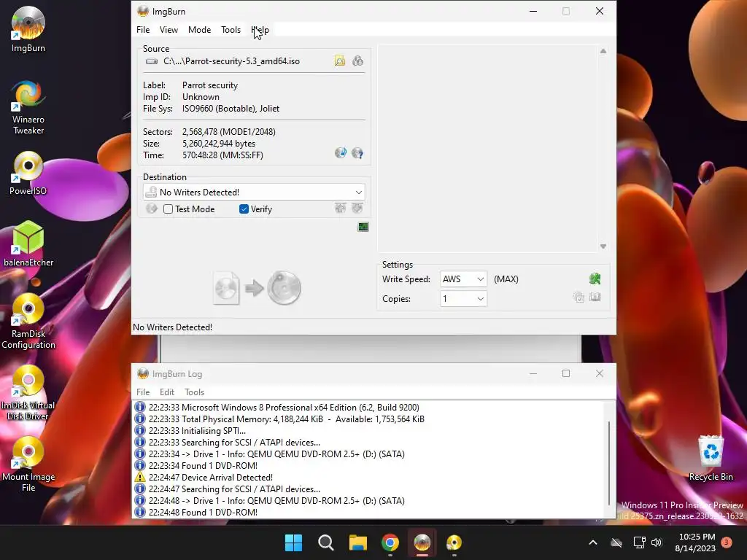Show hidden system tray icons

(x=593, y=542)
